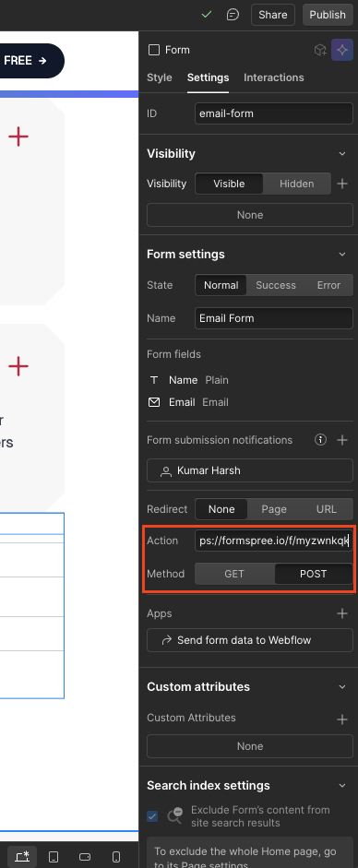Select the Name Plain form field row
The image size is (358, 868).
pos(250,380)
